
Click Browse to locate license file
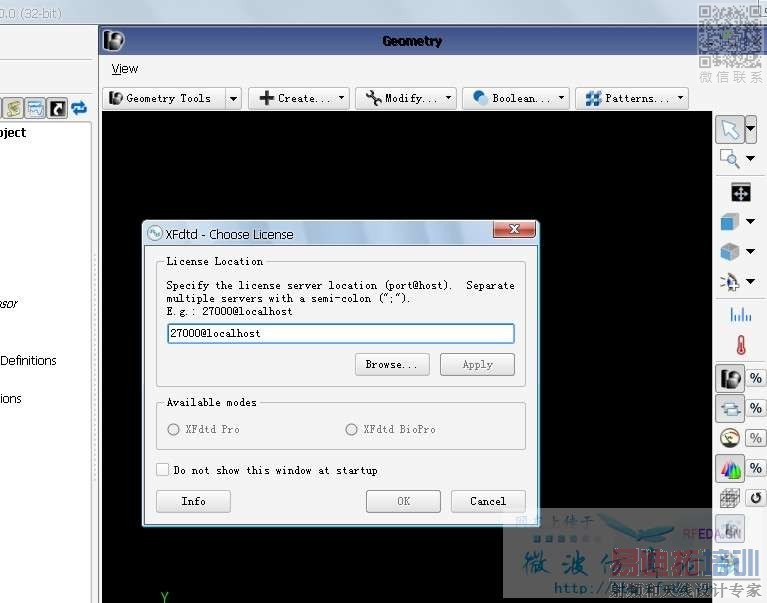point(392,365)
